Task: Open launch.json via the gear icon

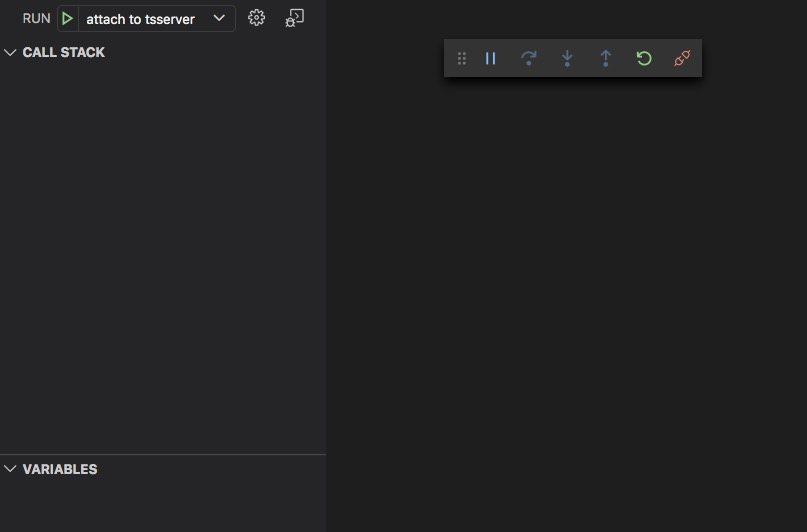Action: (x=256, y=18)
